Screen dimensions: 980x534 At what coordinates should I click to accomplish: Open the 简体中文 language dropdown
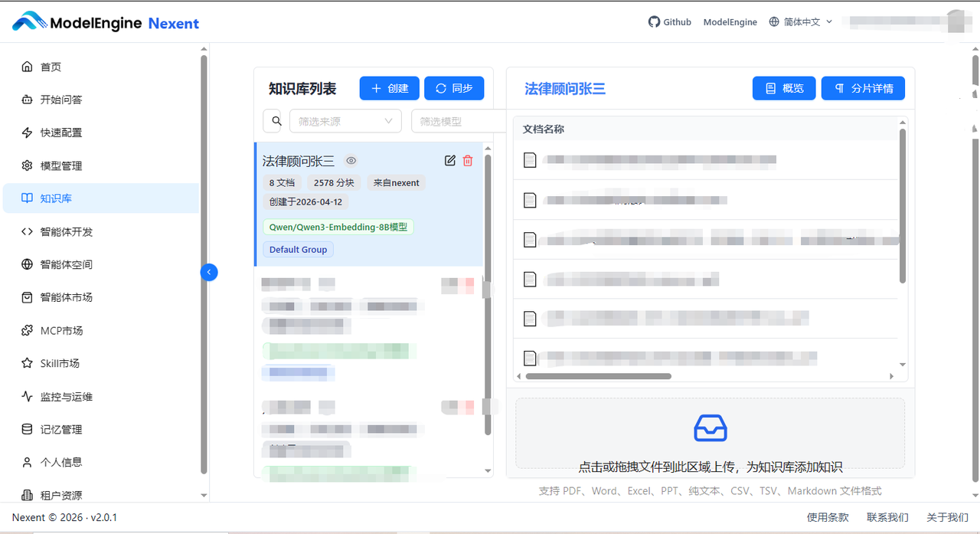pos(799,21)
